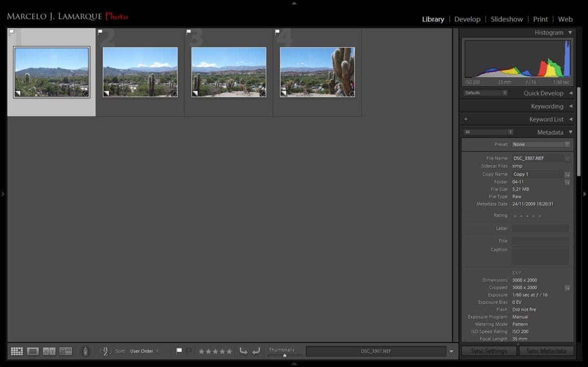Click the rotate right arrow icon
Viewport: 588px width, 367px height.
pyautogui.click(x=256, y=351)
